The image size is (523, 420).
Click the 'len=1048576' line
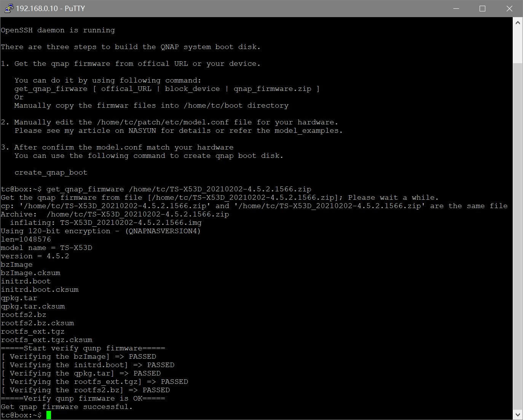26,239
